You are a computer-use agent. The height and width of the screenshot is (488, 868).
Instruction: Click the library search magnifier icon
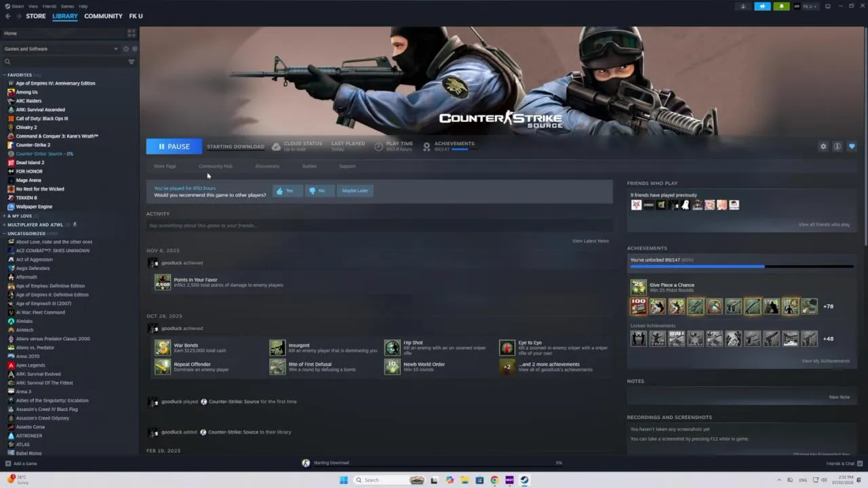[7, 62]
